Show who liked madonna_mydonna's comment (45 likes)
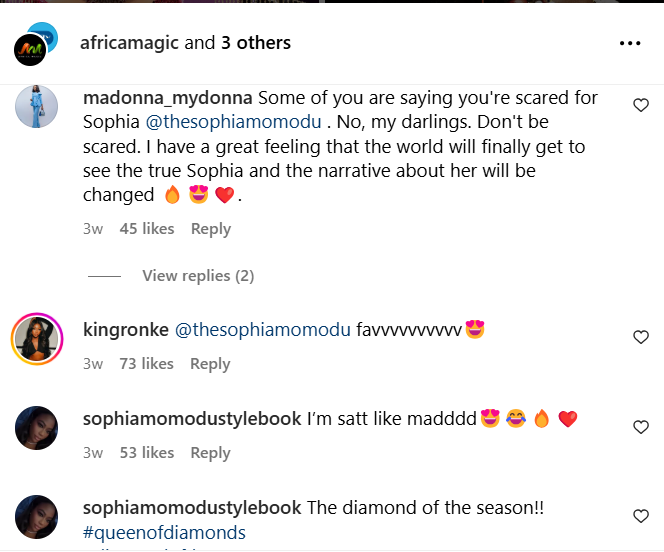This screenshot has height=552, width=664. tap(147, 229)
